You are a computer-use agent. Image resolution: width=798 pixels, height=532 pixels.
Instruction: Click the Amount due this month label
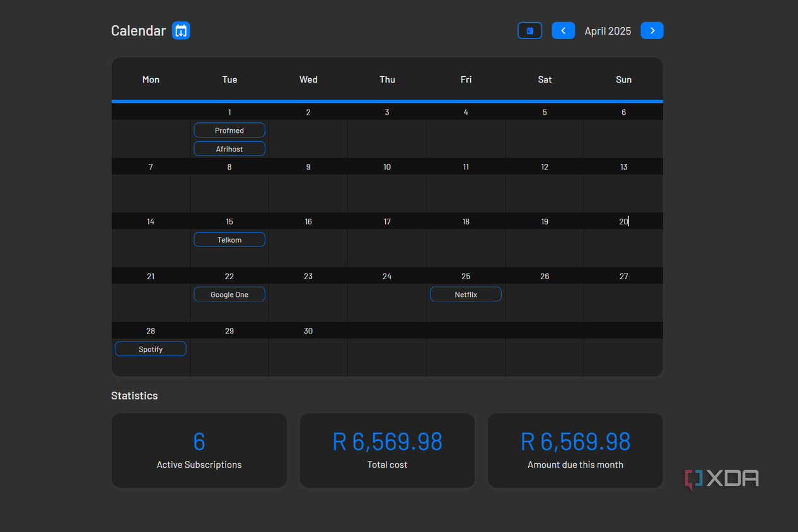575,465
